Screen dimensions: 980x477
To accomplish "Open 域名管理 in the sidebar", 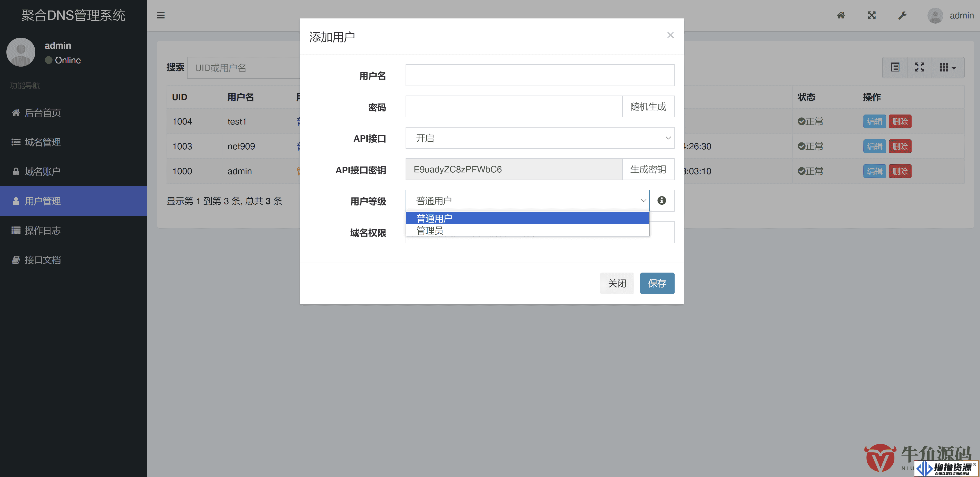I will pos(74,142).
